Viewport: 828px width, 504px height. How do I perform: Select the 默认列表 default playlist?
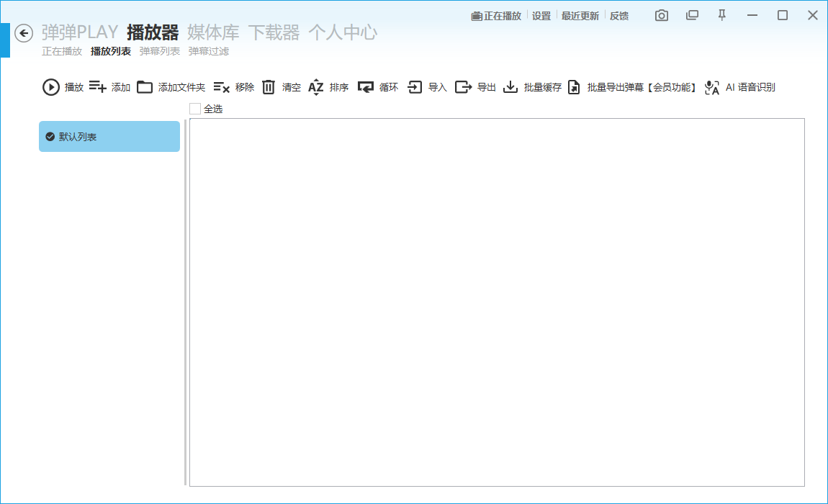pyautogui.click(x=109, y=137)
